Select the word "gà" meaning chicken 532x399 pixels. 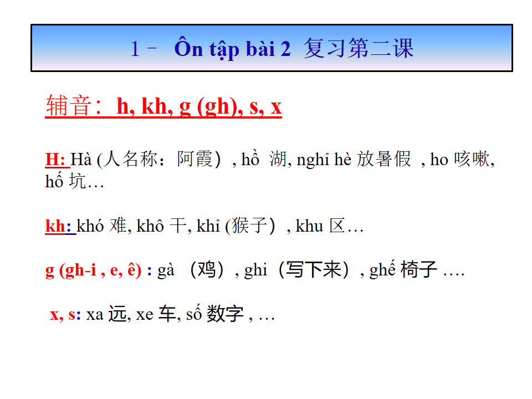pos(166,271)
